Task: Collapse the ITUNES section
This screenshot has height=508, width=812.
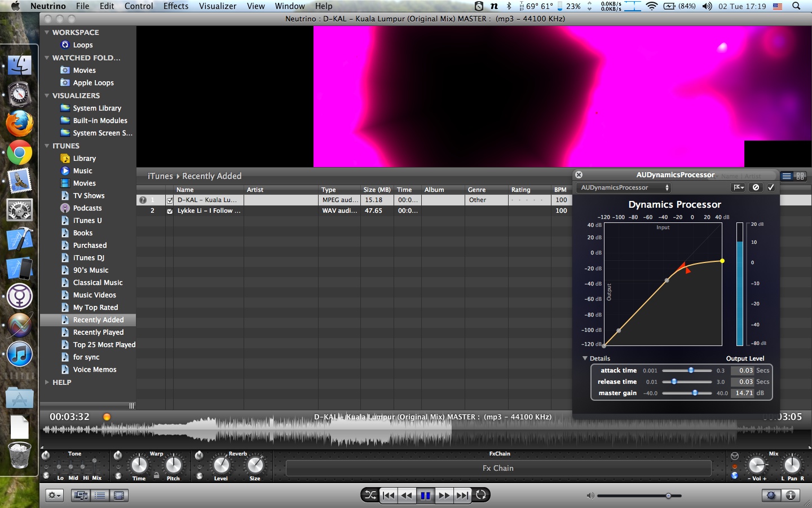Action: click(x=47, y=146)
